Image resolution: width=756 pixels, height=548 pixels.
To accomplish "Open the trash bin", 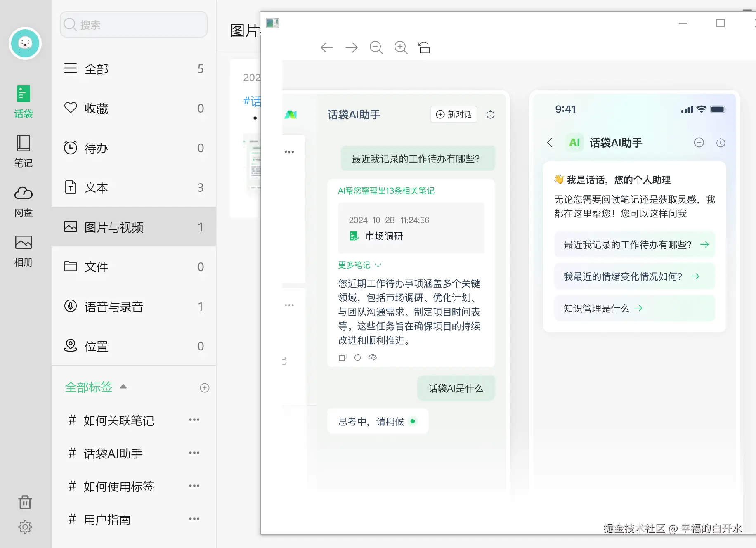I will point(25,502).
